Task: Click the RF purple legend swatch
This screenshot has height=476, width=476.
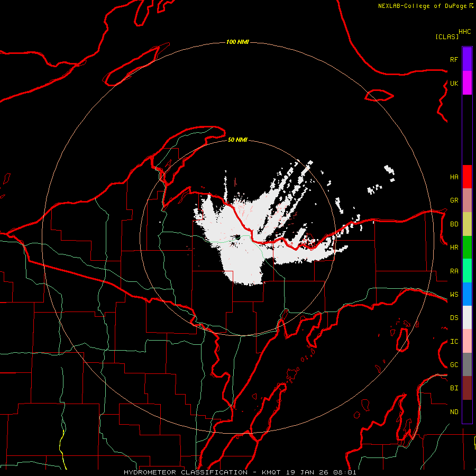Action: [467, 59]
